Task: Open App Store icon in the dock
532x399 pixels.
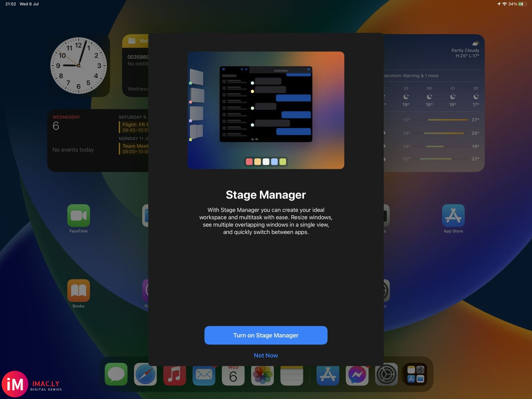Action: point(328,375)
